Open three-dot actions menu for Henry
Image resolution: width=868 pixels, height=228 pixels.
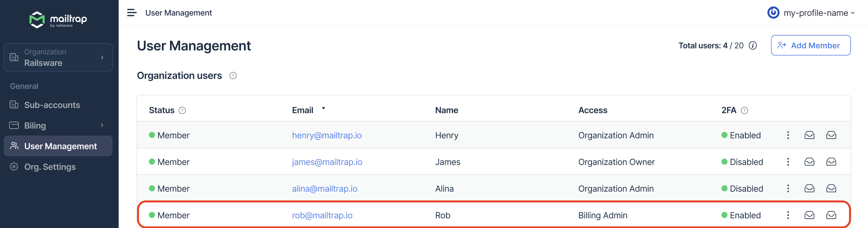(x=788, y=135)
